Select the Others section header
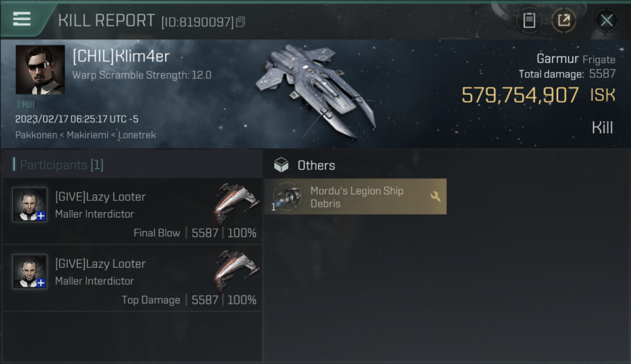Screen dimensions: 631x364 coord(316,165)
